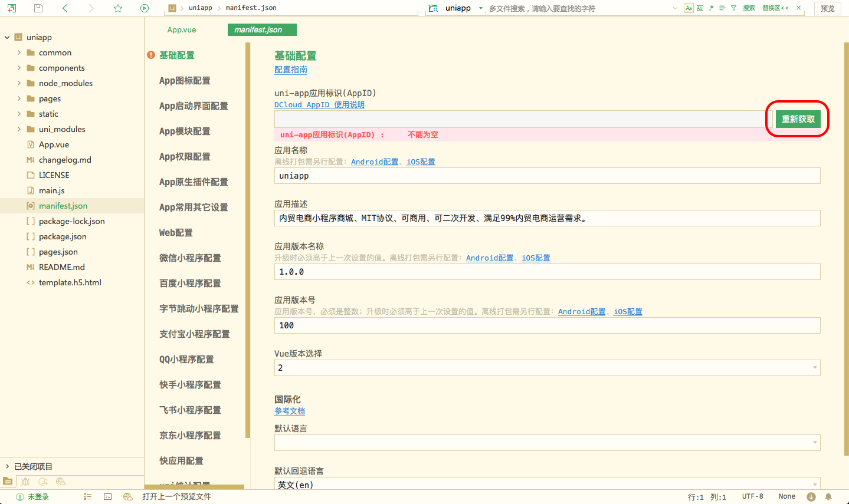Click the new file icon in toolbar

(12, 8)
